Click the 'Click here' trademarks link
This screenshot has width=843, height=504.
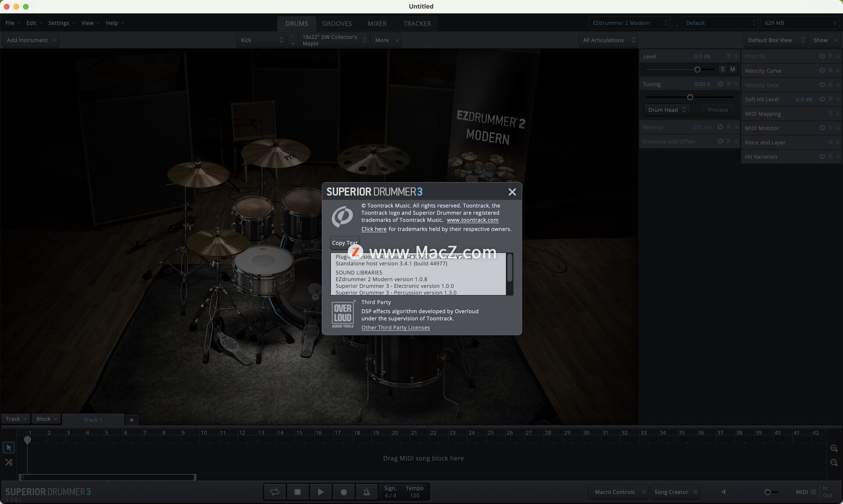374,229
